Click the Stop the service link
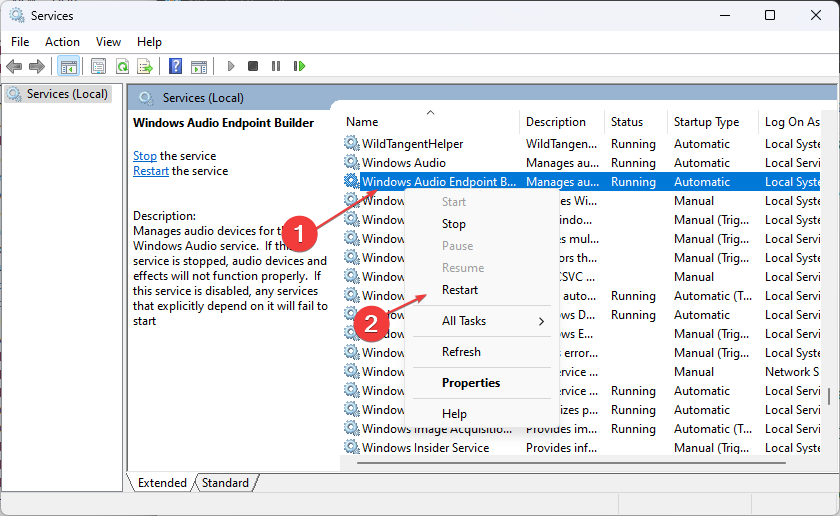Viewport: 840px width, 516px height. click(145, 156)
